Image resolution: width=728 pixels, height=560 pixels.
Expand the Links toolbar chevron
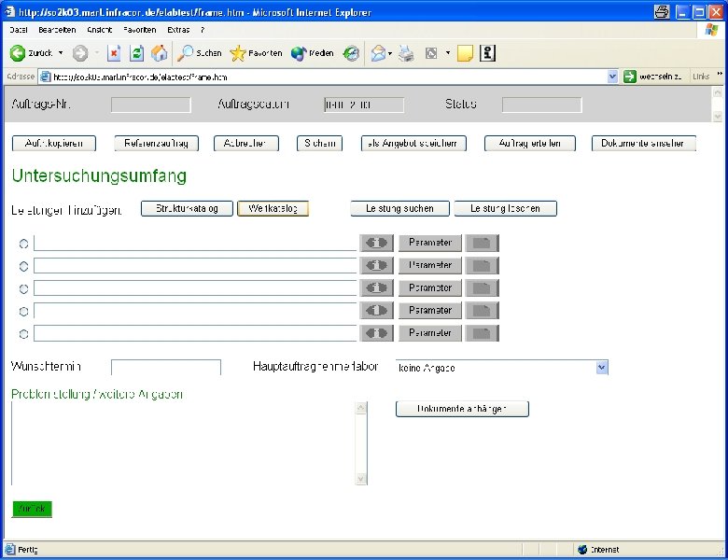click(x=720, y=74)
